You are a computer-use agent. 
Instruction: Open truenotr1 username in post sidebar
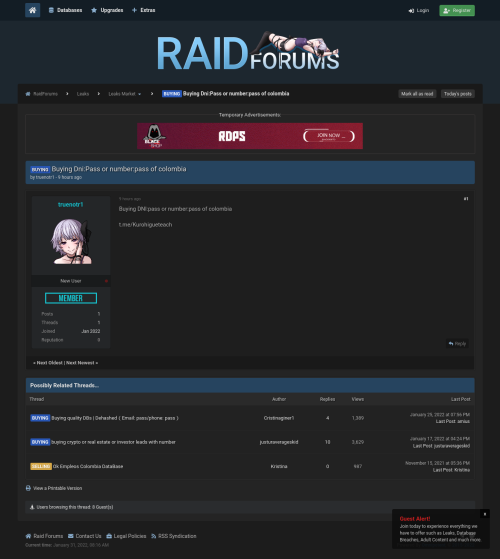click(71, 205)
